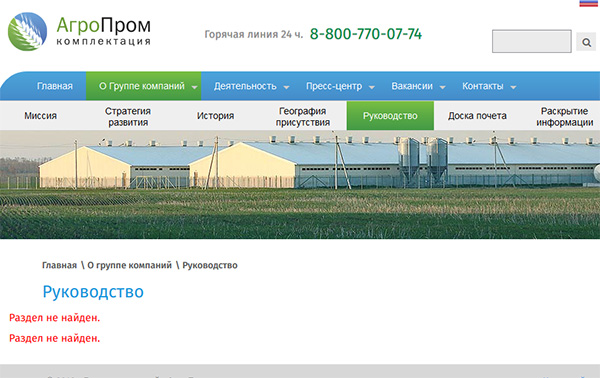Click the blue Руководство page heading

pos(93,292)
